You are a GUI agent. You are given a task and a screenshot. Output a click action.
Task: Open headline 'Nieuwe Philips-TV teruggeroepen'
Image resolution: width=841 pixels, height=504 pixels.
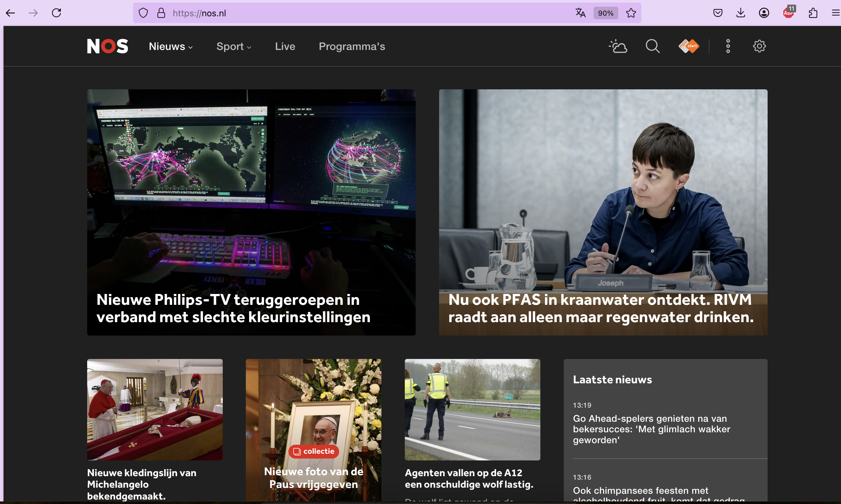[x=233, y=308]
